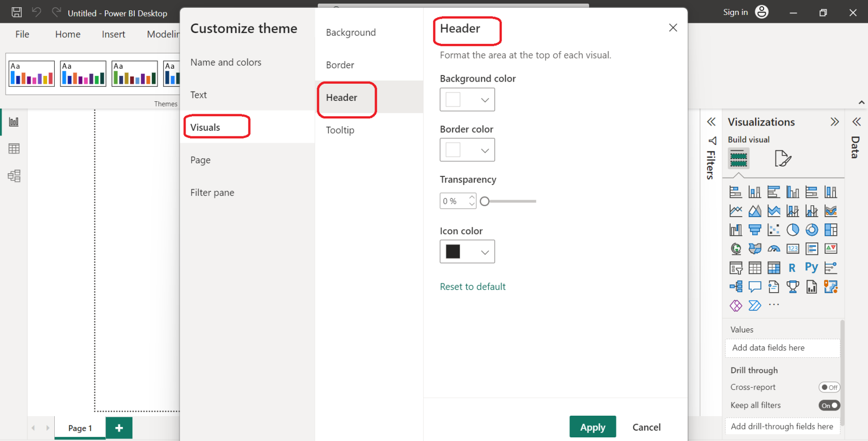The width and height of the screenshot is (868, 441).
Task: Select the Filter pane theme section
Action: (x=247, y=192)
